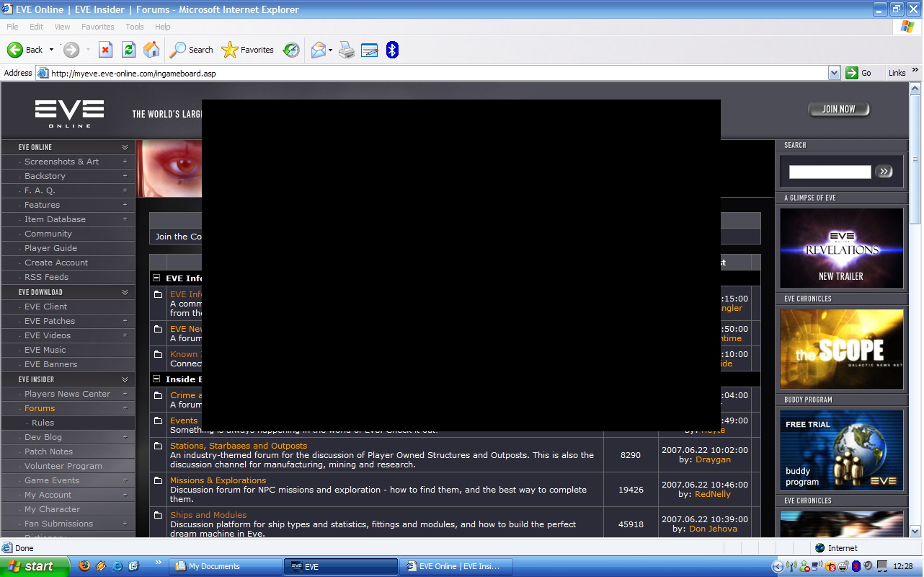Open the Messenger buddy tray icon

pyautogui.click(x=804, y=566)
